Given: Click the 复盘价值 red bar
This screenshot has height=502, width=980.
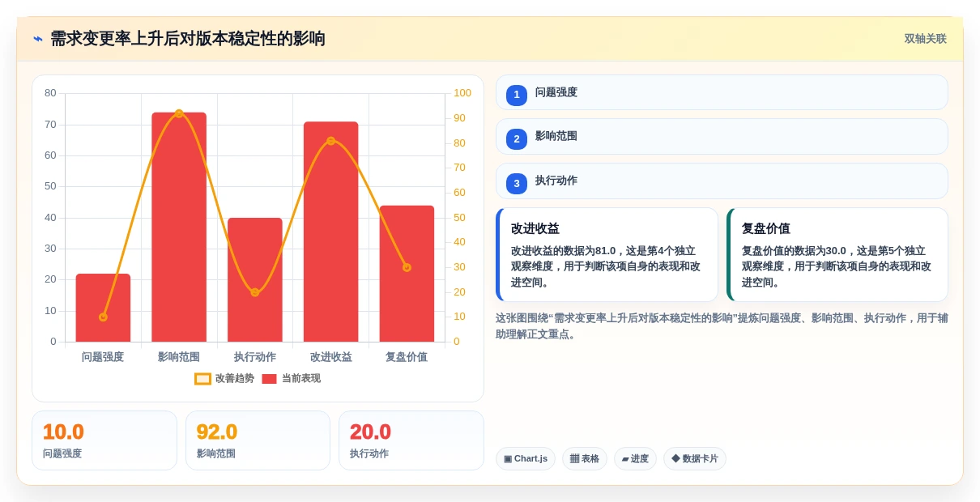Looking at the screenshot, I should 407,274.
